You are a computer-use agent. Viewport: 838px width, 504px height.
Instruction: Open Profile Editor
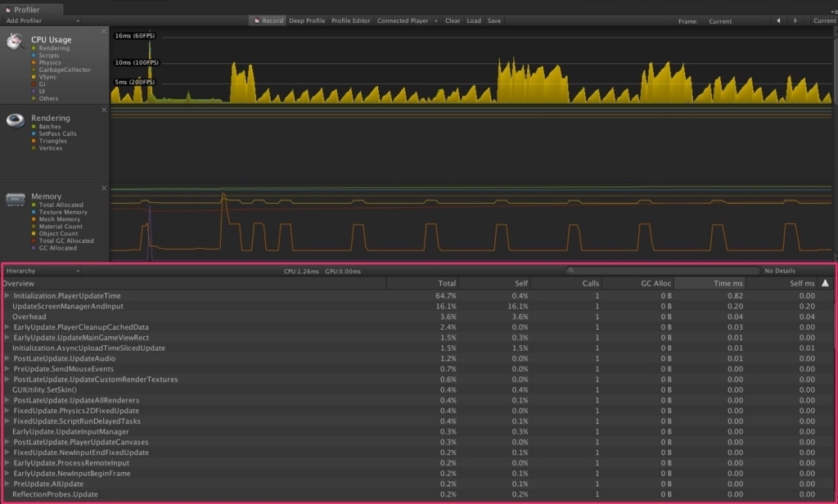point(350,20)
